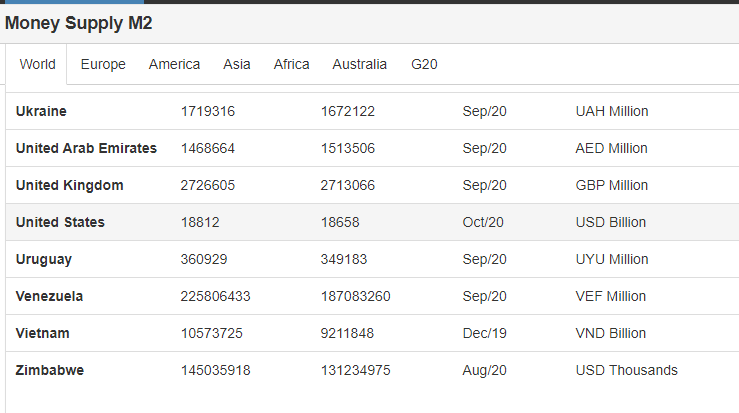This screenshot has width=739, height=413.
Task: Click Zimbabwe's USD Thousands unit cell
Action: tap(626, 370)
